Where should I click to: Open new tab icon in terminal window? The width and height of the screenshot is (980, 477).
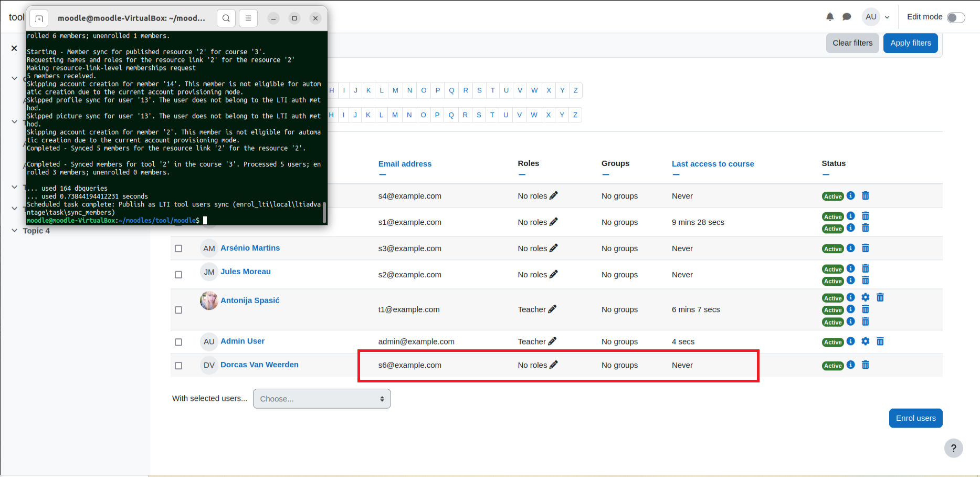click(39, 18)
